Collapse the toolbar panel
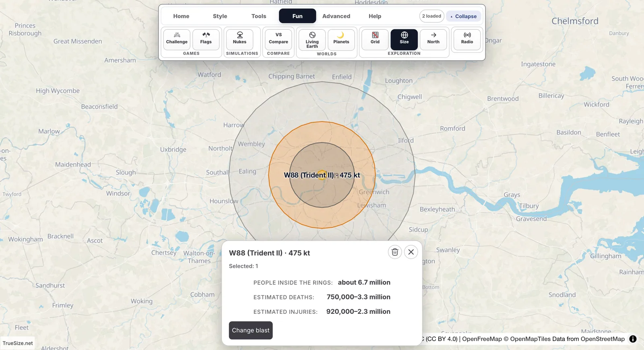The width and height of the screenshot is (644, 350). point(463,16)
